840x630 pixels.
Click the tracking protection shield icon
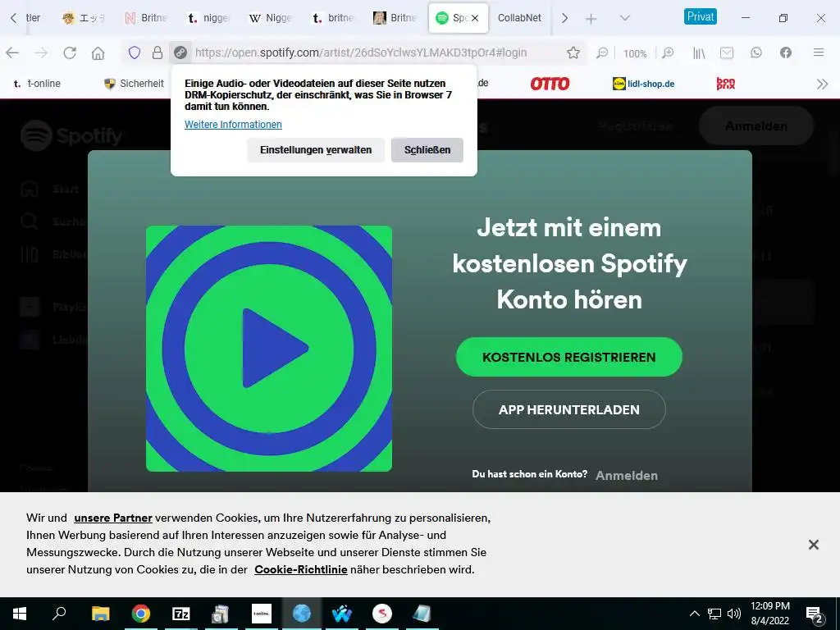(x=134, y=52)
